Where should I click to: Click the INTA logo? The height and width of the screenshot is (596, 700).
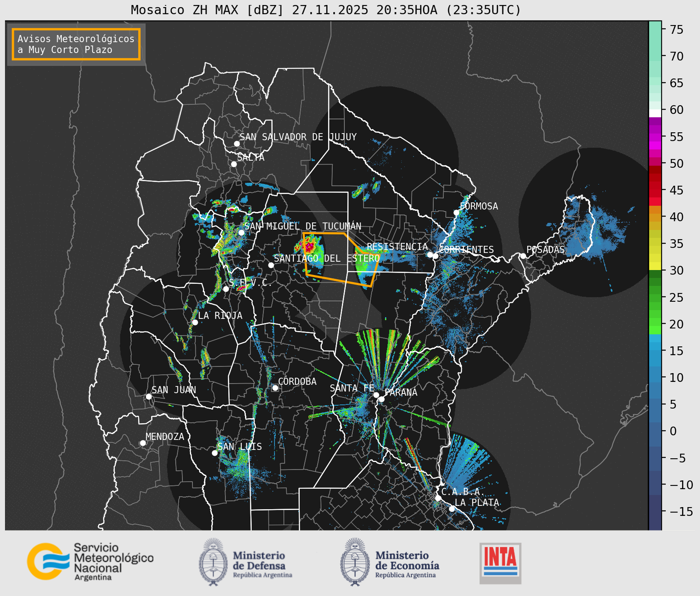coord(500,563)
